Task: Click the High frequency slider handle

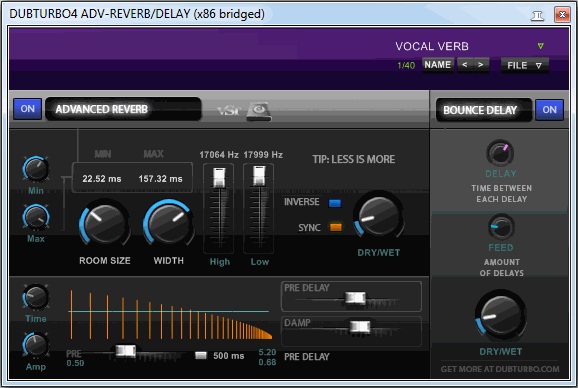Action: point(219,177)
